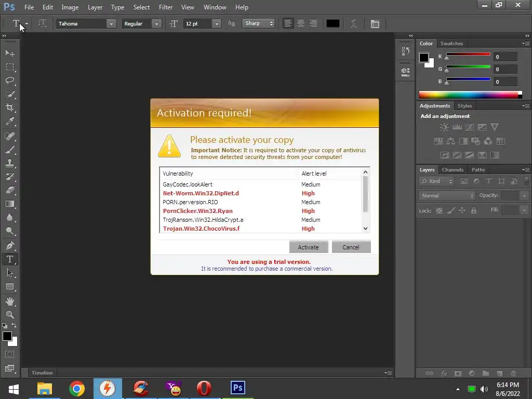This screenshot has width=532, height=399.
Task: Open the Image menu
Action: [x=70, y=7]
